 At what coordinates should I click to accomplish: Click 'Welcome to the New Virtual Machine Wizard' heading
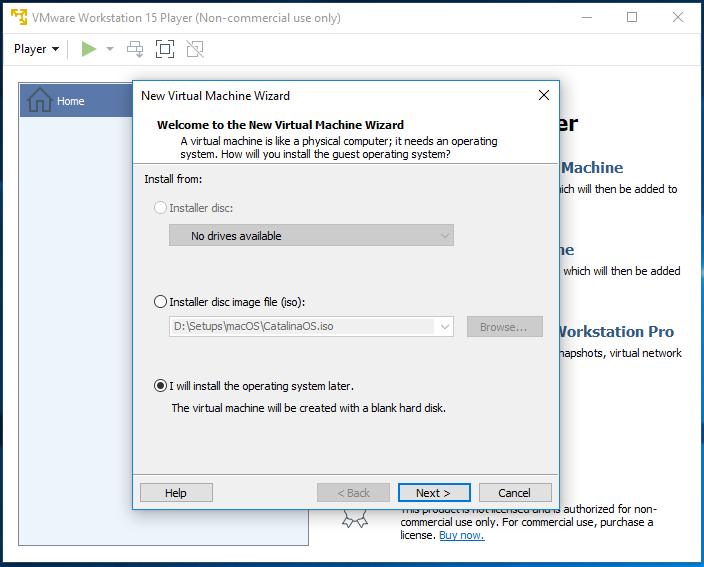280,125
